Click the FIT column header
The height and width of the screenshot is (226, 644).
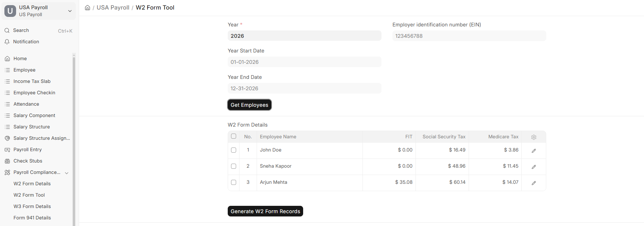point(389,137)
